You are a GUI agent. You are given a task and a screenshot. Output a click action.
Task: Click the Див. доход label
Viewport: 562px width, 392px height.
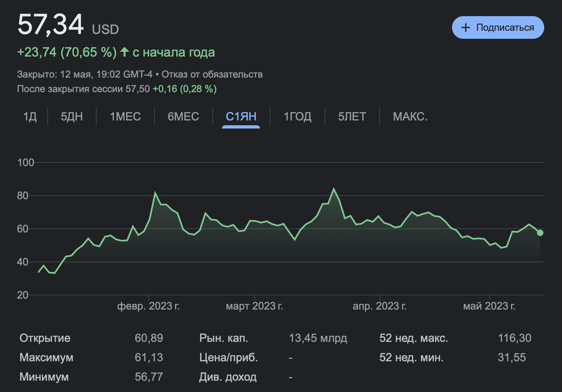[x=228, y=377]
